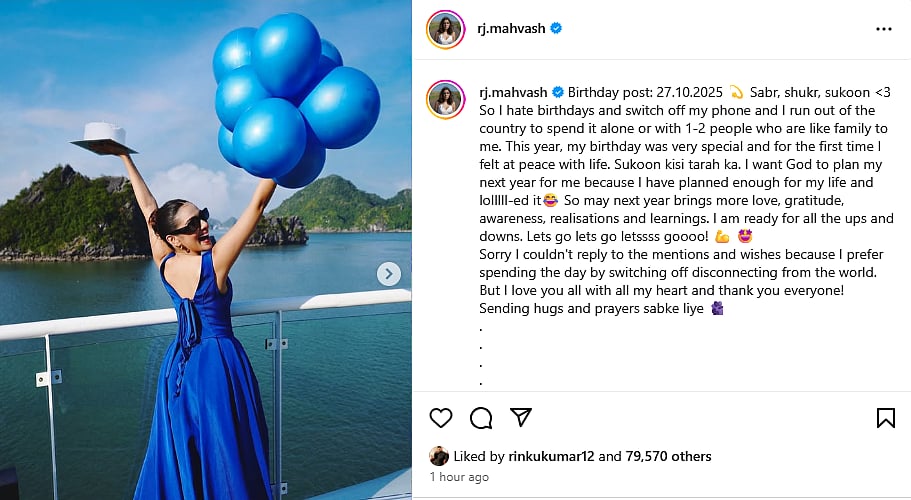This screenshot has height=500, width=911.
Task: Click verified badge in the caption
Action: 558,92
